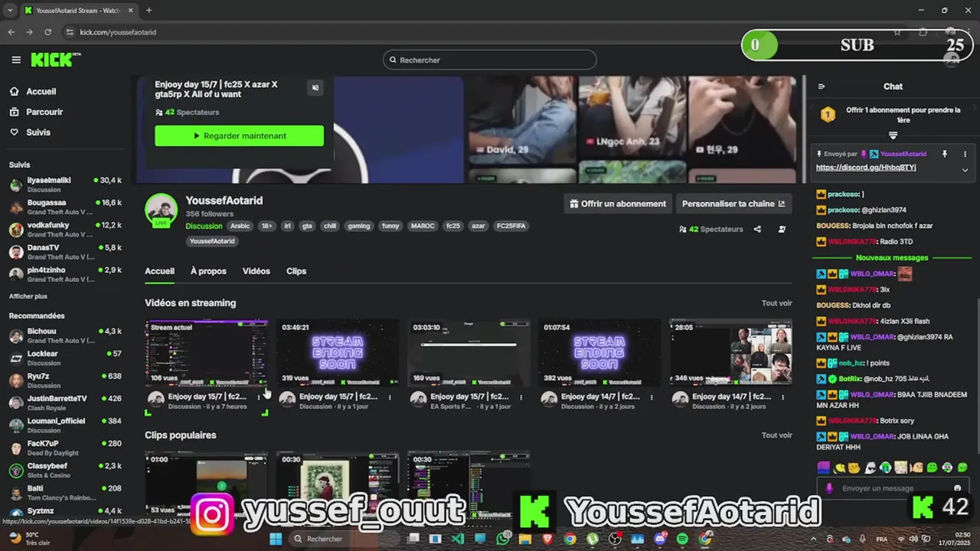980x551 pixels.
Task: Go back in browser toolbar
Action: [11, 32]
